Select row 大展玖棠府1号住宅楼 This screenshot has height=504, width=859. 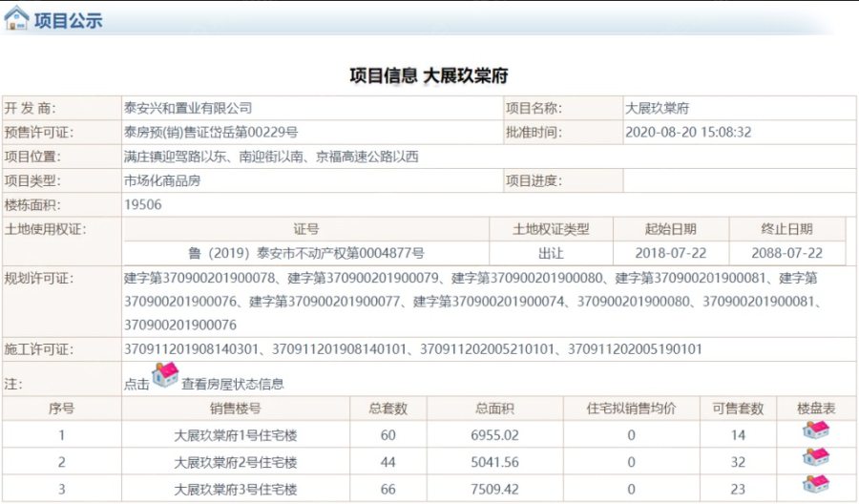click(x=236, y=435)
